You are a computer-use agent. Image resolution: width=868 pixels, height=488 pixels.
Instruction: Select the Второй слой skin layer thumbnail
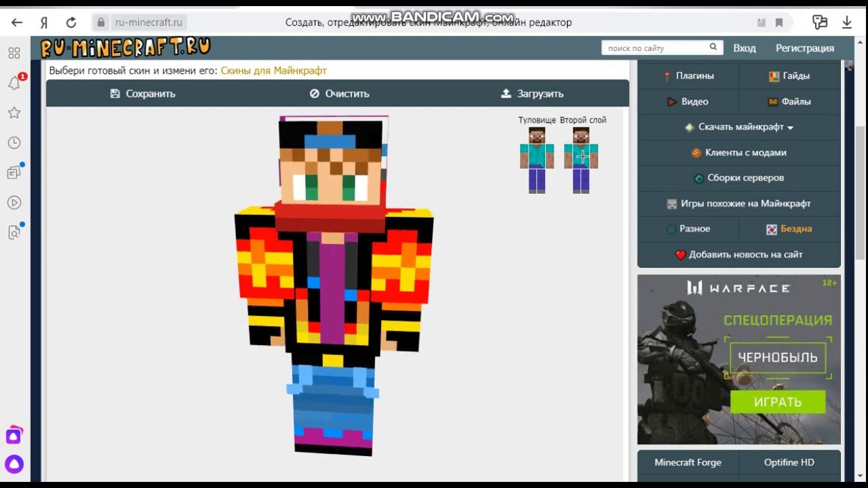(581, 160)
